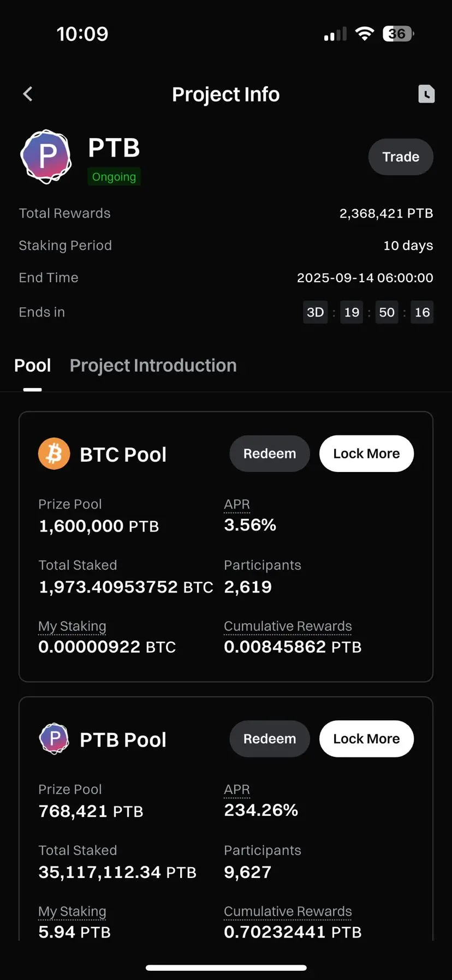Viewport: 452px width, 980px height.
Task: Open the Trade button for PTB
Action: pos(401,157)
